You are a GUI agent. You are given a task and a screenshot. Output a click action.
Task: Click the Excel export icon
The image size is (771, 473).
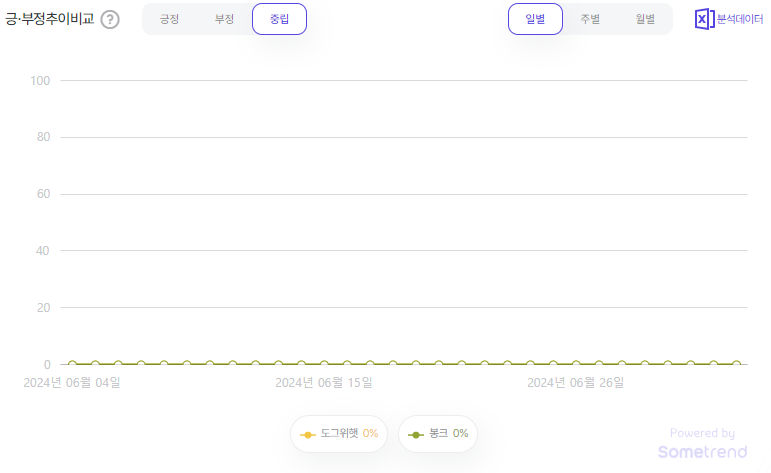[x=704, y=19]
